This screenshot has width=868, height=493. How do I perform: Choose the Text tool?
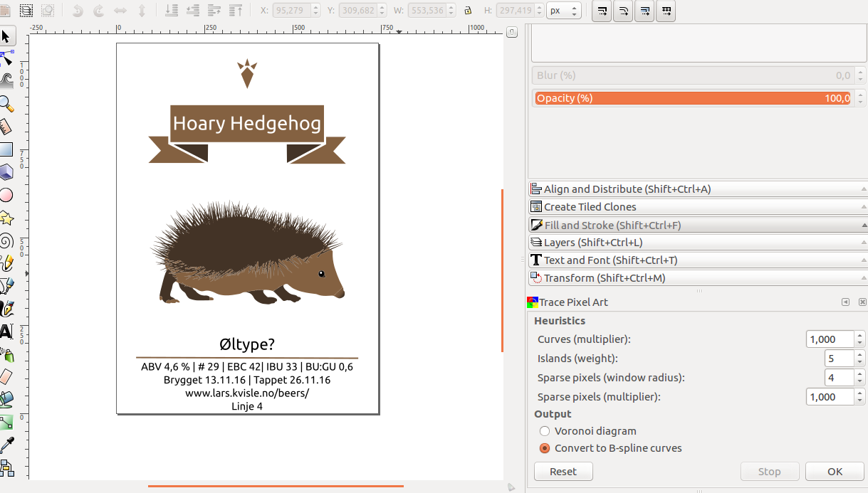9,332
